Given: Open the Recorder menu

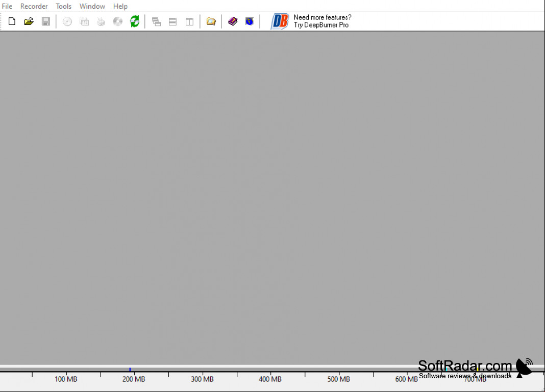Looking at the screenshot, I should [34, 6].
